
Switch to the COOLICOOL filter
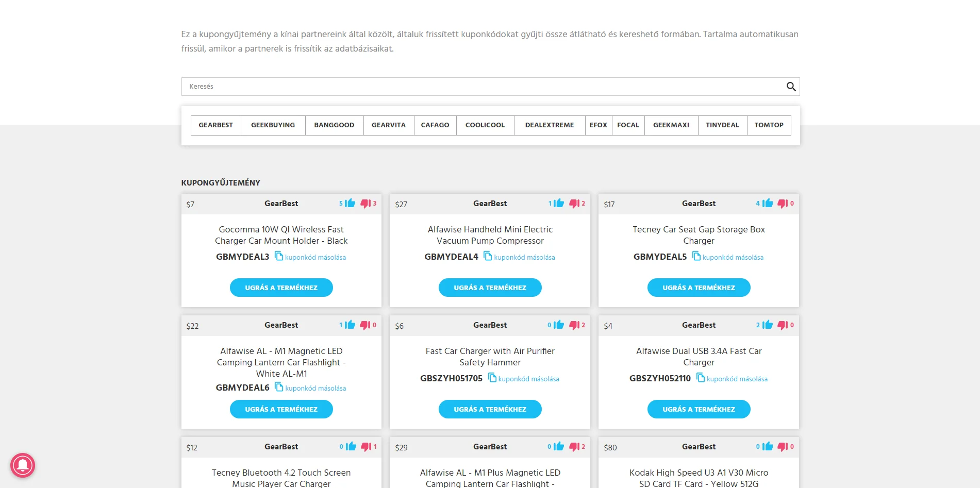[485, 125]
